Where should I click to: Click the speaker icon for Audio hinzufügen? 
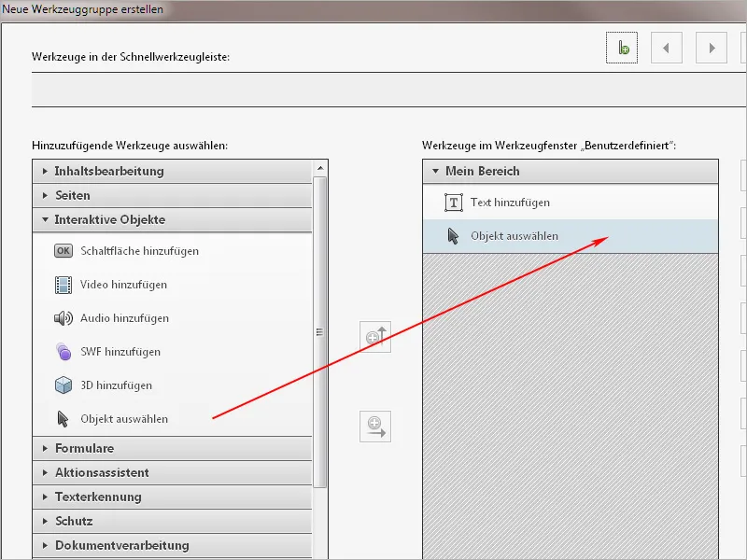[x=63, y=318]
